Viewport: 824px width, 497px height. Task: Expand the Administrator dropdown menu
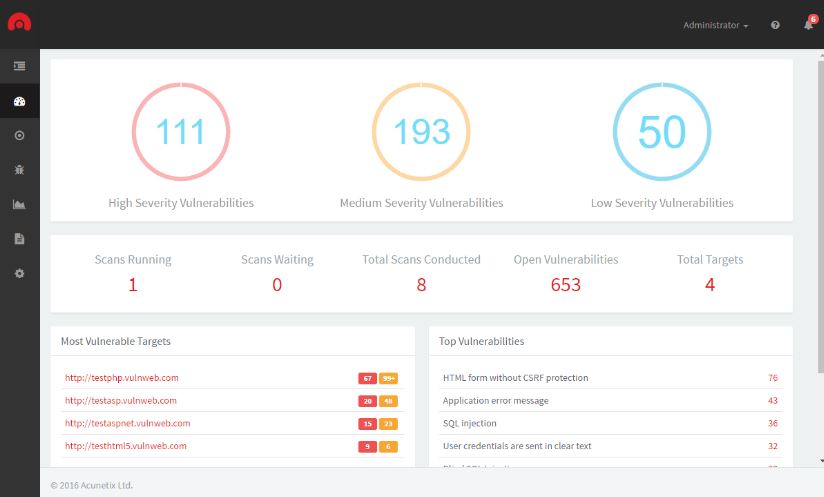pyautogui.click(x=715, y=25)
